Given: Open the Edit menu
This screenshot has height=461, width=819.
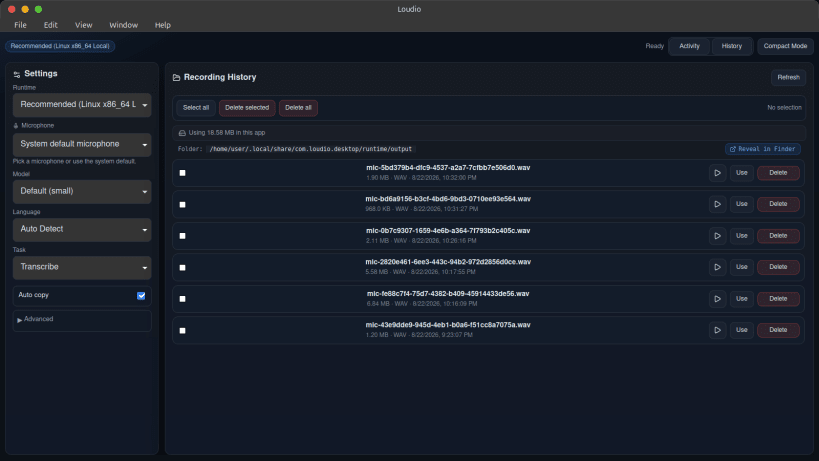Looking at the screenshot, I should coord(51,25).
